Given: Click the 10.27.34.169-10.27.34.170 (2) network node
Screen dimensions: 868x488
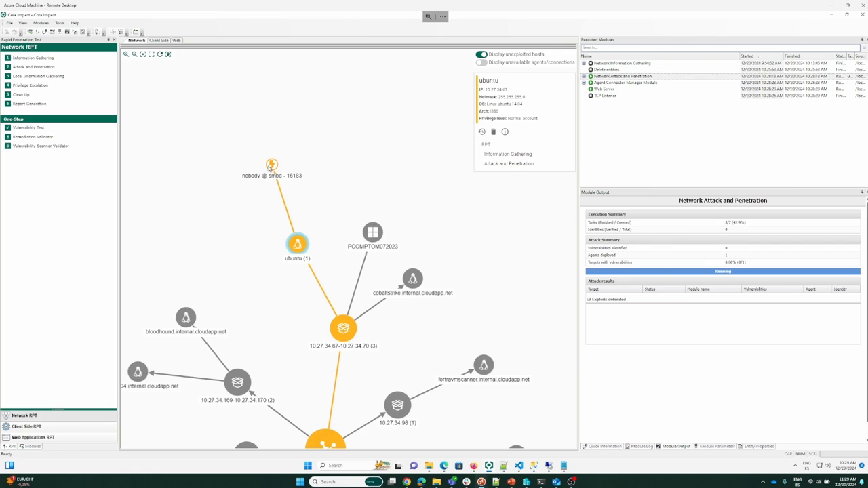Looking at the screenshot, I should click(237, 382).
